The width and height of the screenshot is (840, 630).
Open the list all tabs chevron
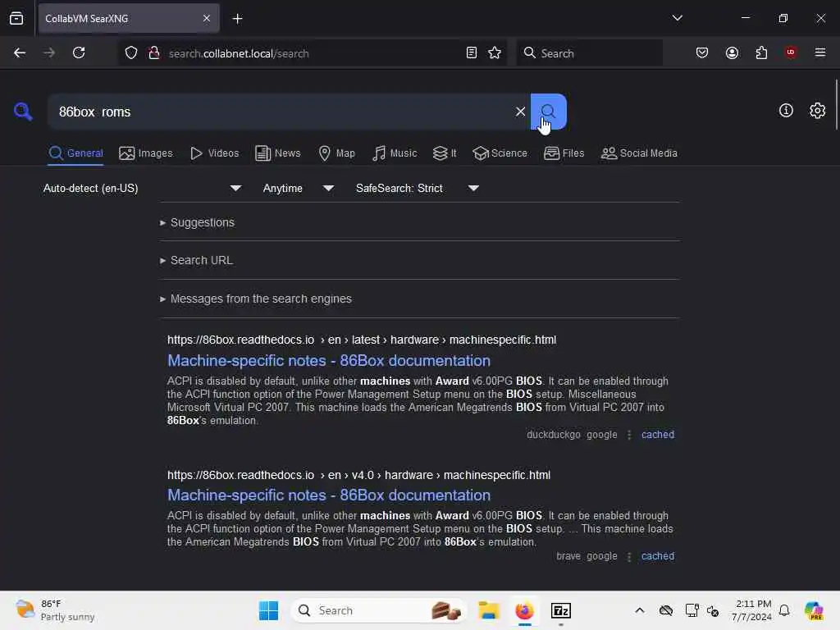[677, 18]
